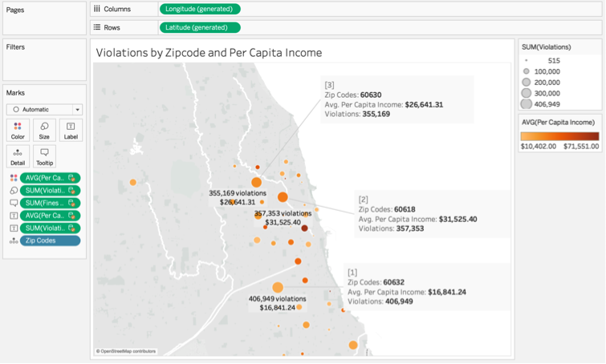The image size is (606, 364).
Task: Click the Tooltip button in Marks card
Action: [x=44, y=156]
